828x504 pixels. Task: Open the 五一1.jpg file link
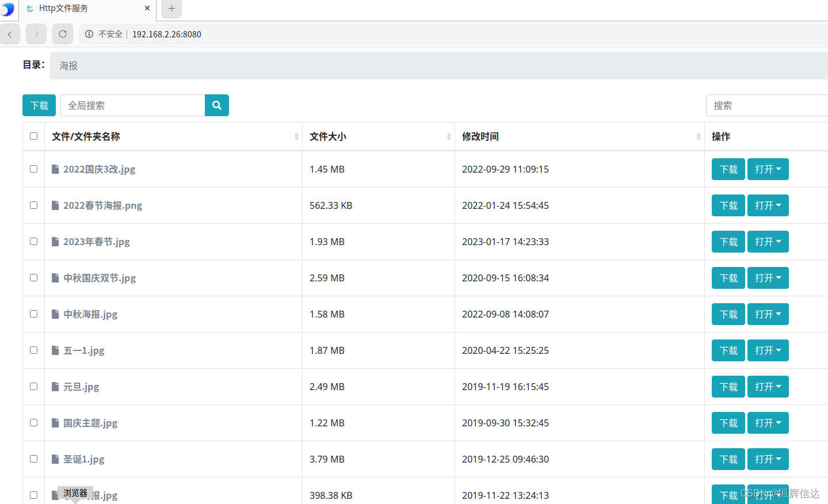click(84, 350)
